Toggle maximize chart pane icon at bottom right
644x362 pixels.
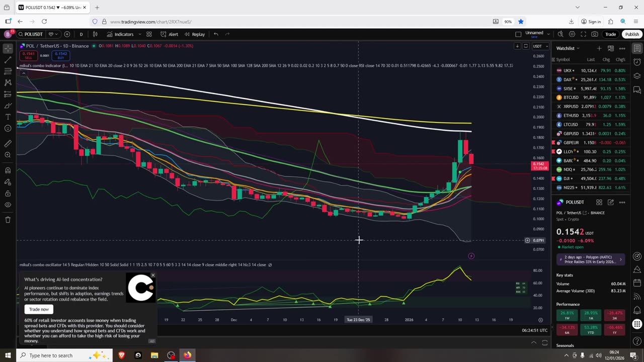[x=544, y=343]
